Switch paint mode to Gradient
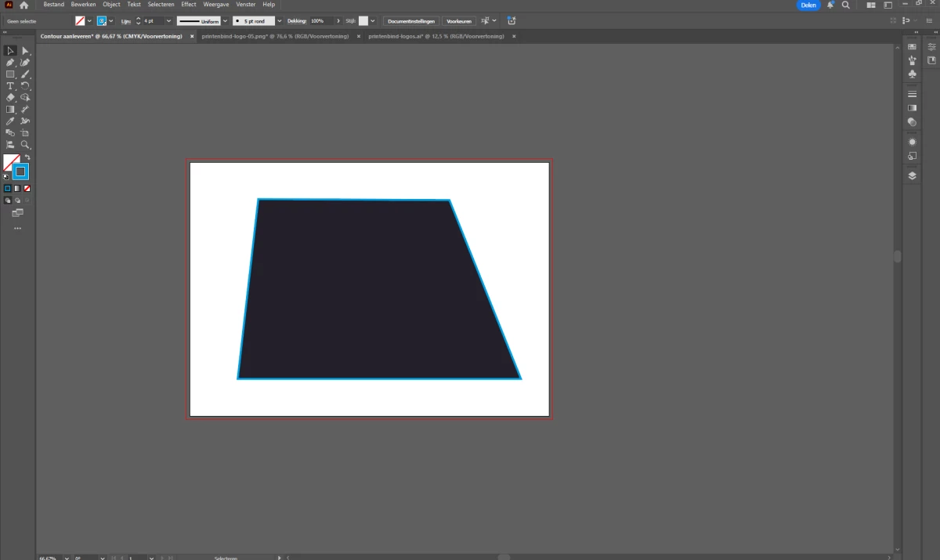This screenshot has width=940, height=560. (17, 189)
